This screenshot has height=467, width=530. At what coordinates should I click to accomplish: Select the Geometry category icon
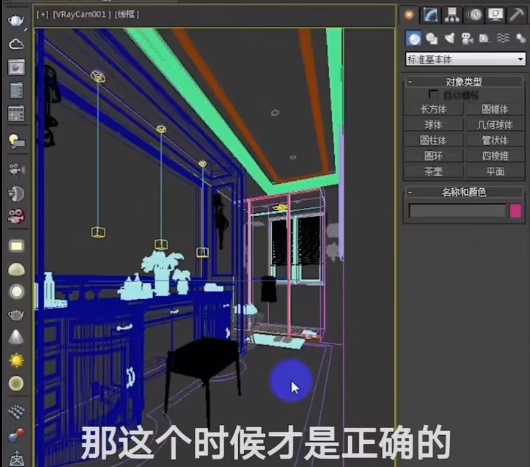tap(414, 39)
